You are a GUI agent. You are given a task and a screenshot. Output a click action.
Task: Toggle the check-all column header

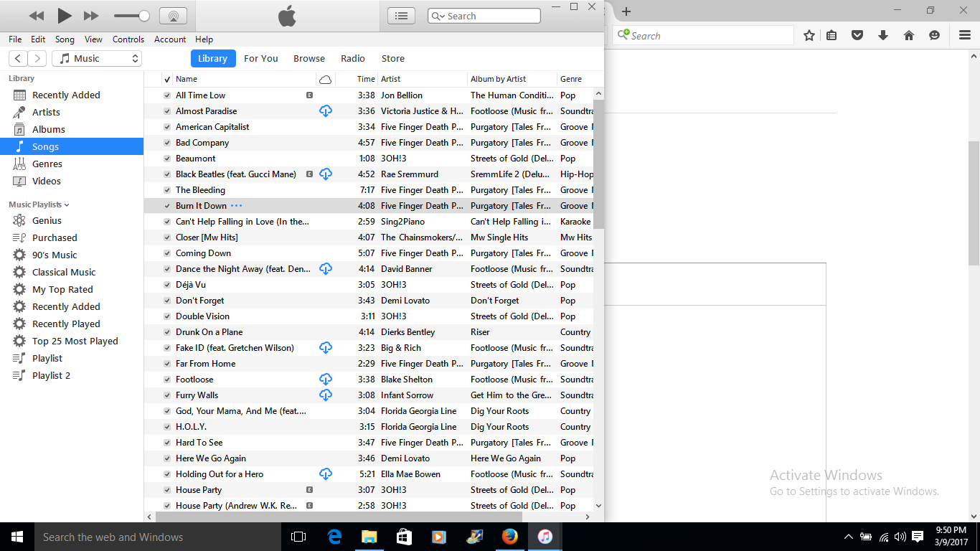167,79
